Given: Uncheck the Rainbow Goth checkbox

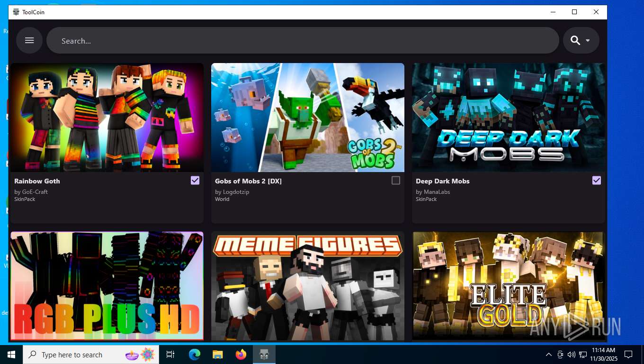Looking at the screenshot, I should 195,180.
